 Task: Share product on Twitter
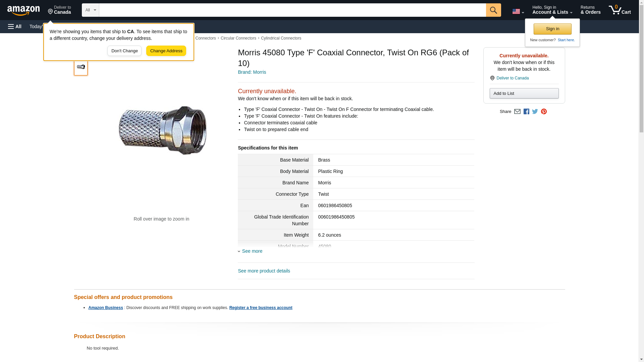tap(535, 112)
